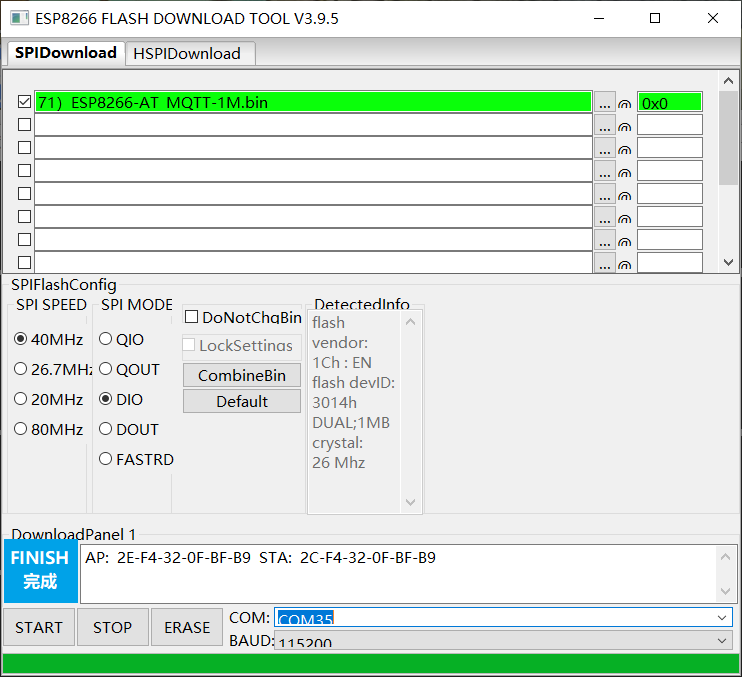Click DetectedInfo scroll down arrow
The height and width of the screenshot is (677, 742).
coord(410,502)
